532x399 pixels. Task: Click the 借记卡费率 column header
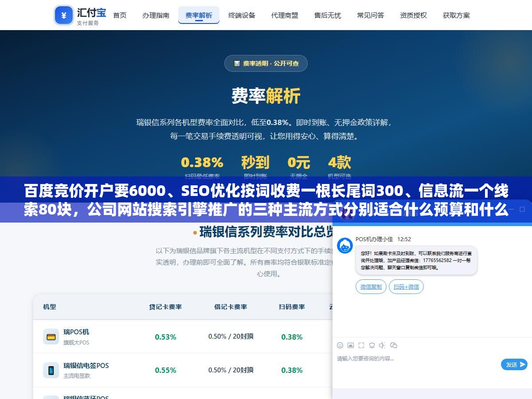[231, 307]
